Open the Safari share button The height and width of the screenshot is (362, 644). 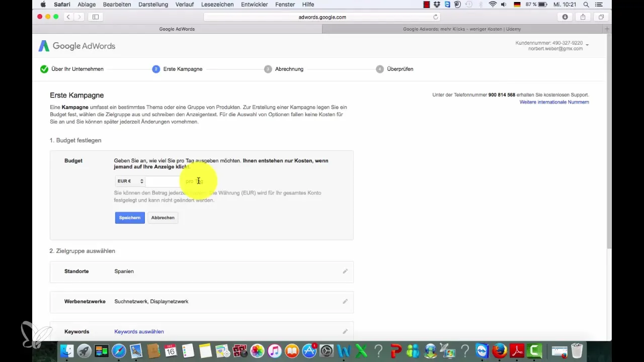pos(583,17)
